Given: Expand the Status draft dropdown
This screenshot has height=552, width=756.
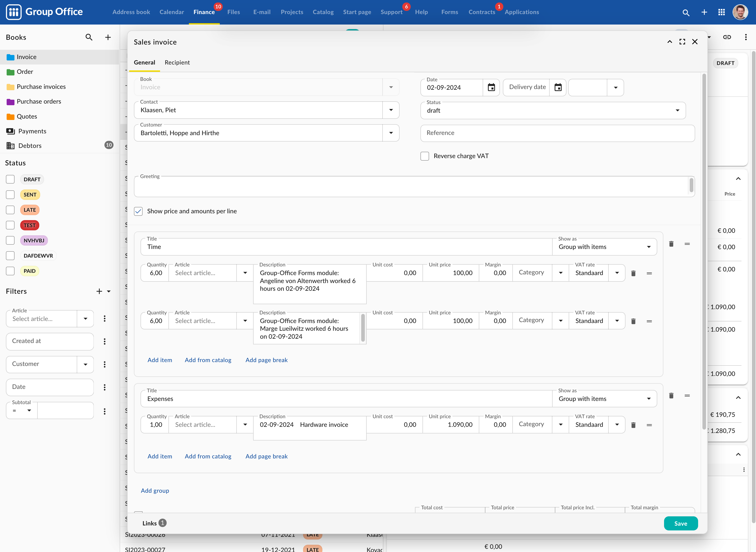Looking at the screenshot, I should pos(677,111).
